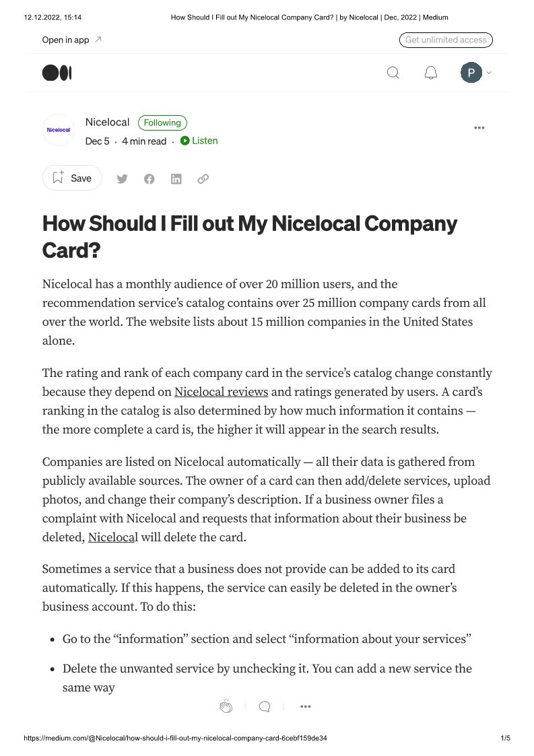
Task: Open more actions in bottom bar
Action: (305, 706)
